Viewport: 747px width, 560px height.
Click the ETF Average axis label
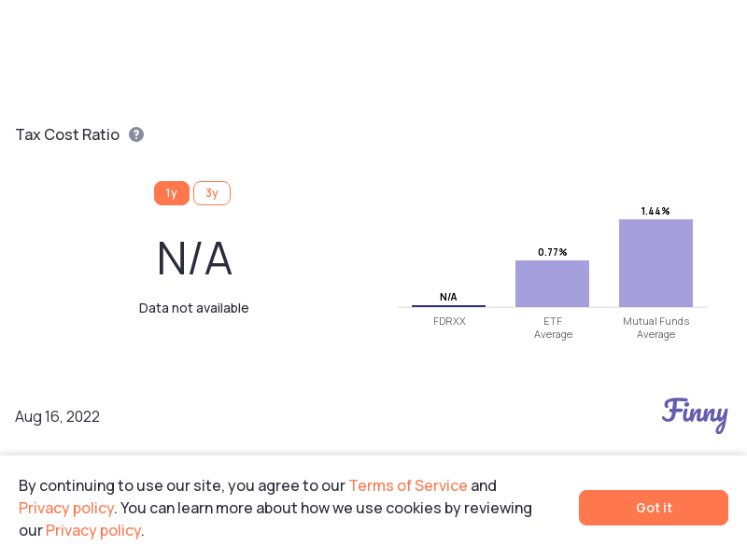[553, 328]
